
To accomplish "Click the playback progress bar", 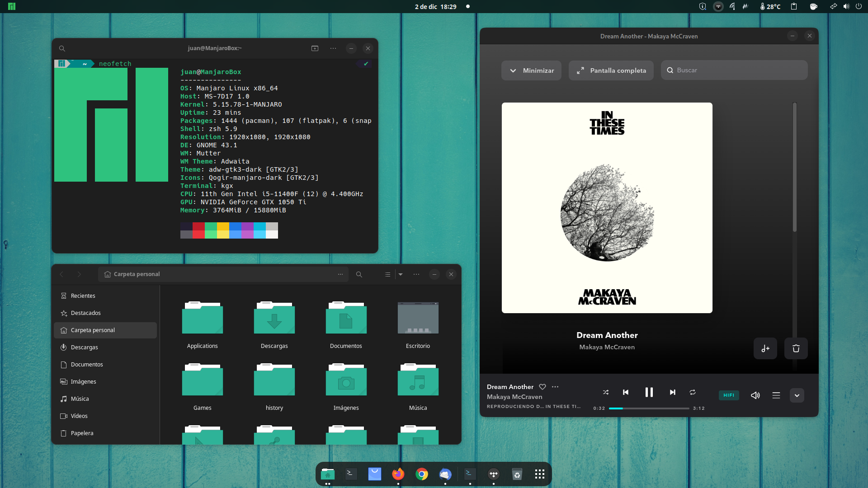I will (649, 408).
